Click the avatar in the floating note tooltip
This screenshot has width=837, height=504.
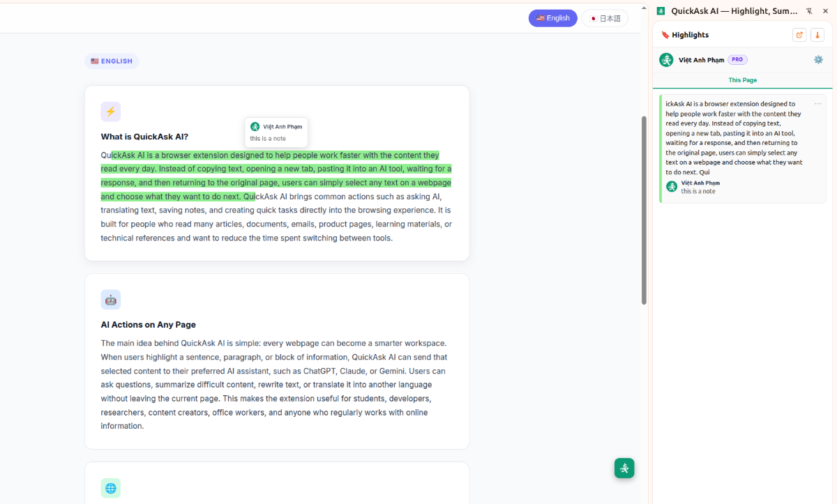[255, 126]
